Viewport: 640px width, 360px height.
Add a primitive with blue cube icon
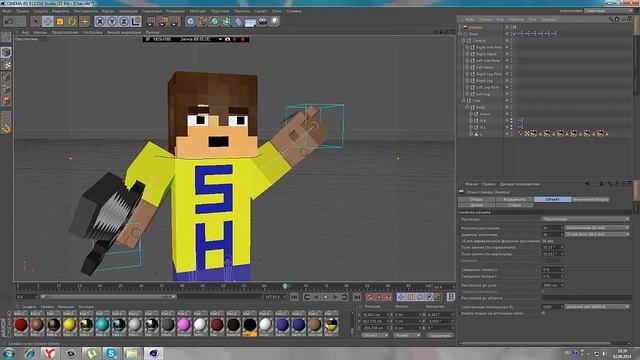coord(191,21)
